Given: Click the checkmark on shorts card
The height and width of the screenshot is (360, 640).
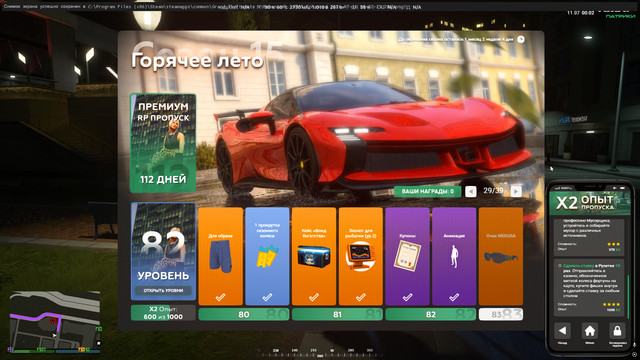Looking at the screenshot, I should [x=220, y=297].
